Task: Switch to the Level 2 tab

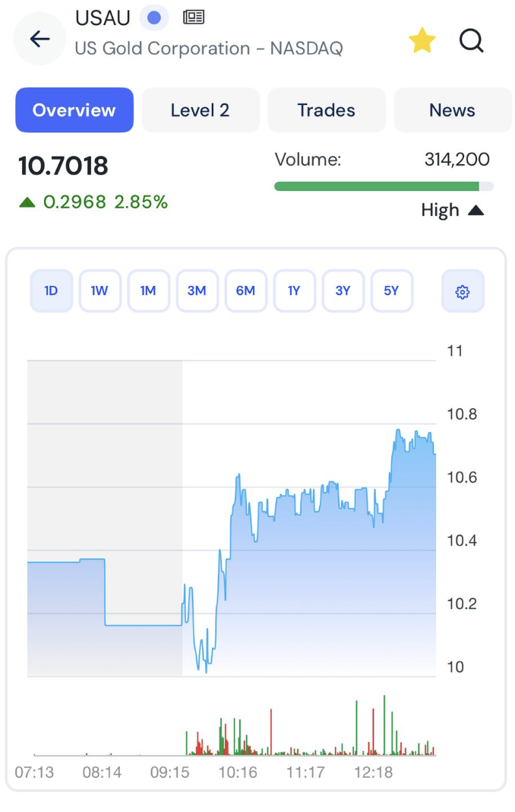Action: (201, 109)
